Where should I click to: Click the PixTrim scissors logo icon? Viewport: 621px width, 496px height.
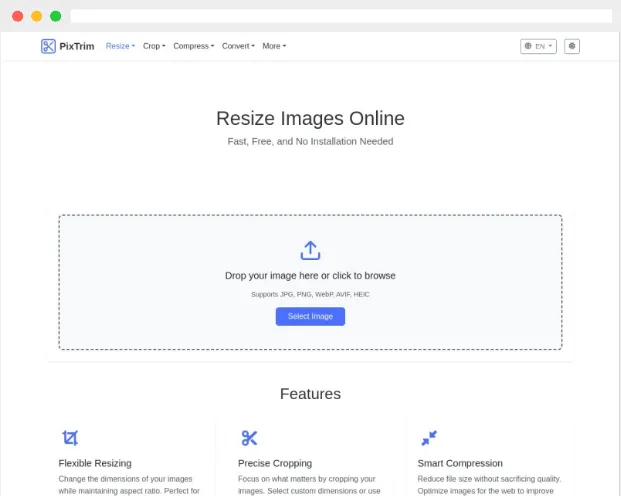click(48, 46)
